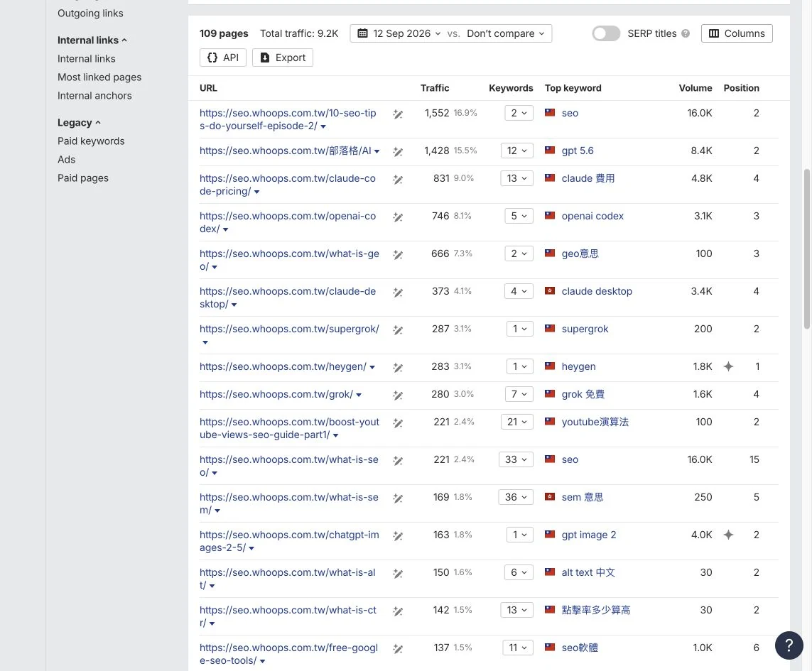Image resolution: width=812 pixels, height=671 pixels.
Task: Click the inspect icon for what-is-alt row
Action: [398, 574]
